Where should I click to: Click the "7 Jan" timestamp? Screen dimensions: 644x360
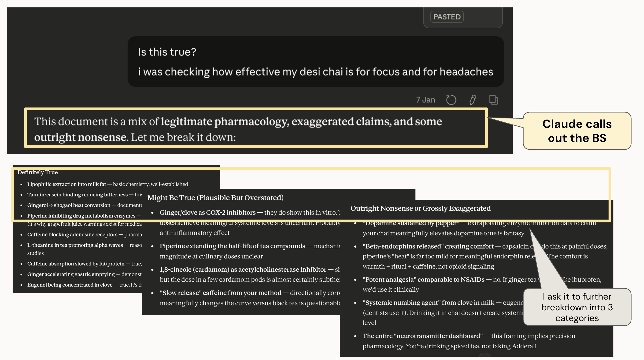[x=425, y=100]
